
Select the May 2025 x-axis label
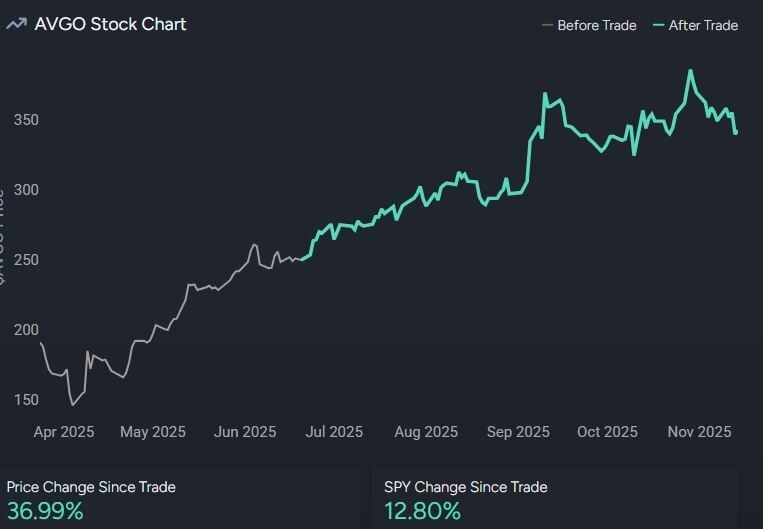coord(153,432)
